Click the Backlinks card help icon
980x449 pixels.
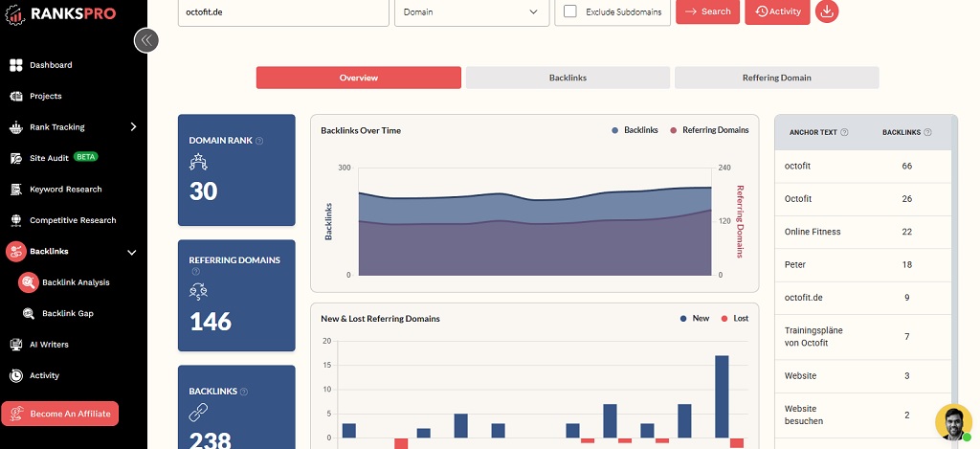click(244, 392)
